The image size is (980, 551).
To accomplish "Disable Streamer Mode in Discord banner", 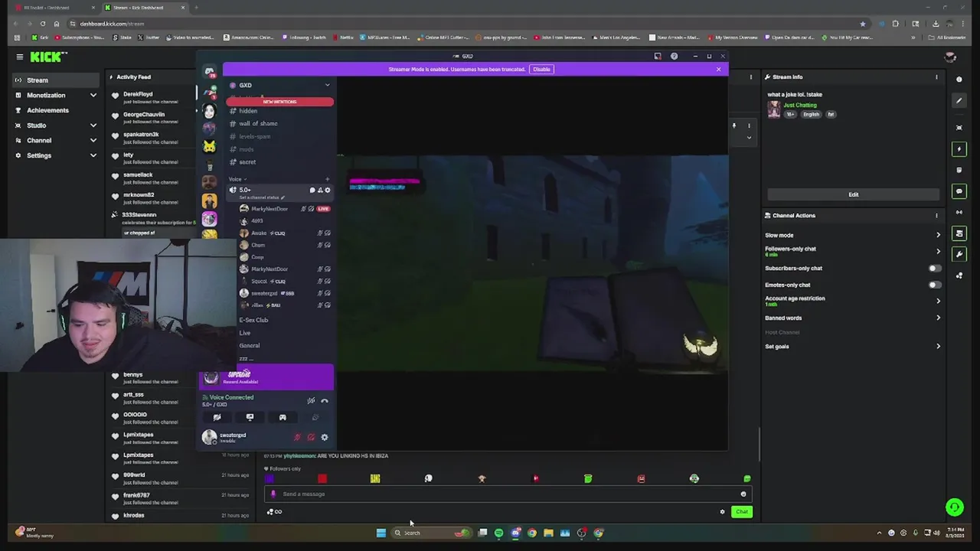I will (541, 70).
